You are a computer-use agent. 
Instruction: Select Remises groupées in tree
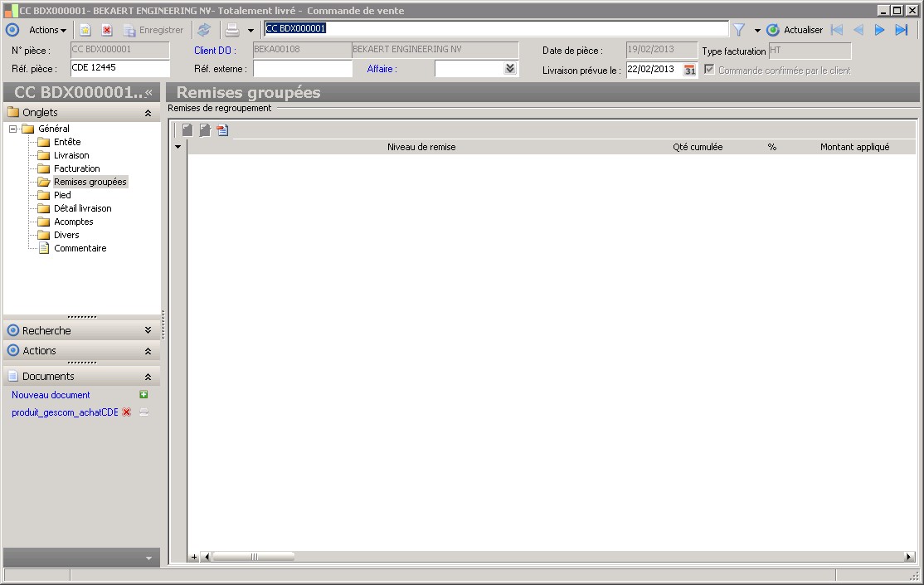point(90,182)
